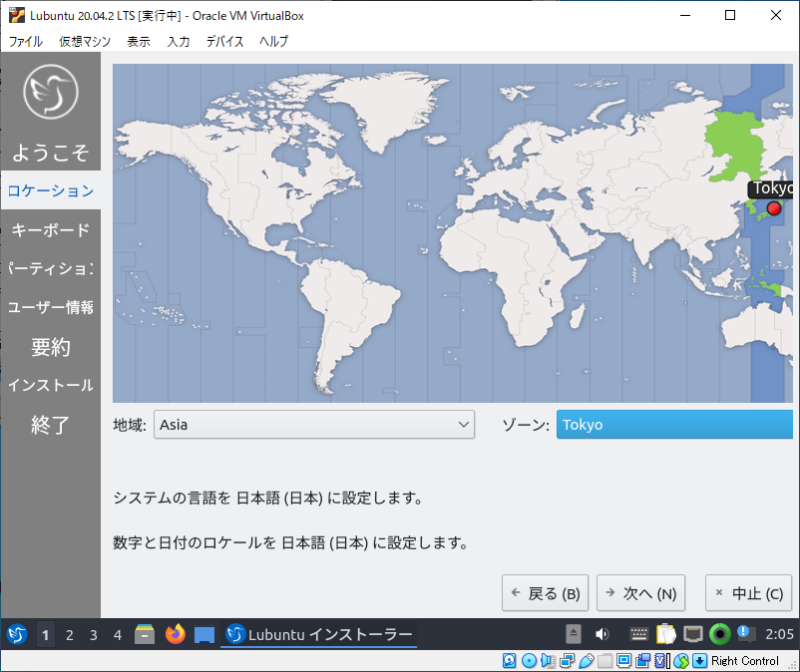800x672 pixels.
Task: Select the Lubuntu インストーラー taskbar window
Action: (318, 635)
